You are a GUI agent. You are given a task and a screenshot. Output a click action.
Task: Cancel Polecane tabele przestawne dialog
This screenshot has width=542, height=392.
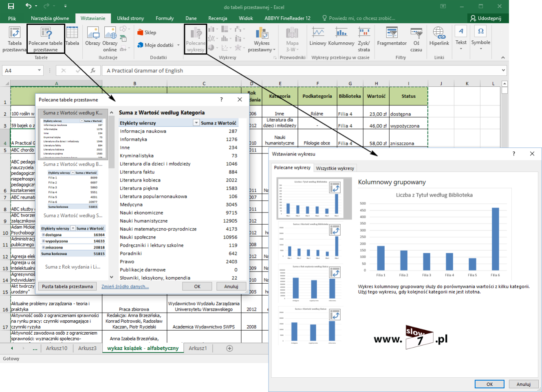(231, 287)
